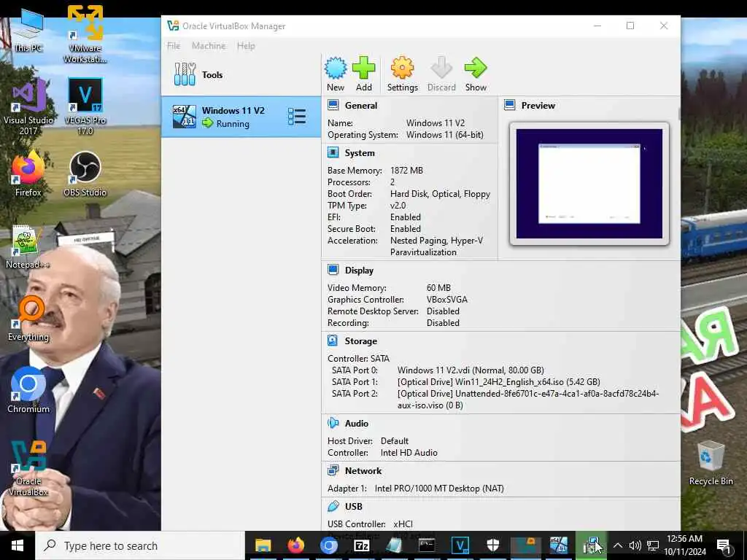Click the Win11_24H2_English_x64.iso optical drive entry
747x560 pixels.
click(499, 382)
